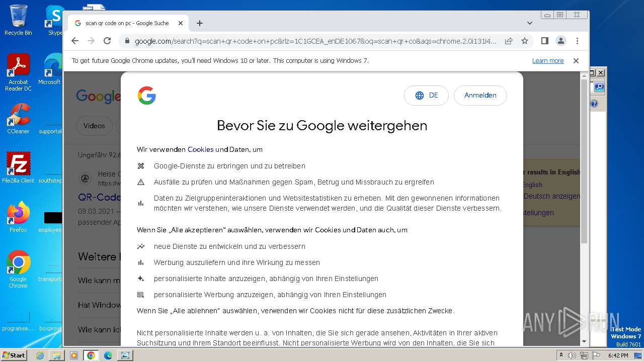The image size is (644, 362).
Task: Open Google Chrome desktop shortcut
Action: click(18, 269)
